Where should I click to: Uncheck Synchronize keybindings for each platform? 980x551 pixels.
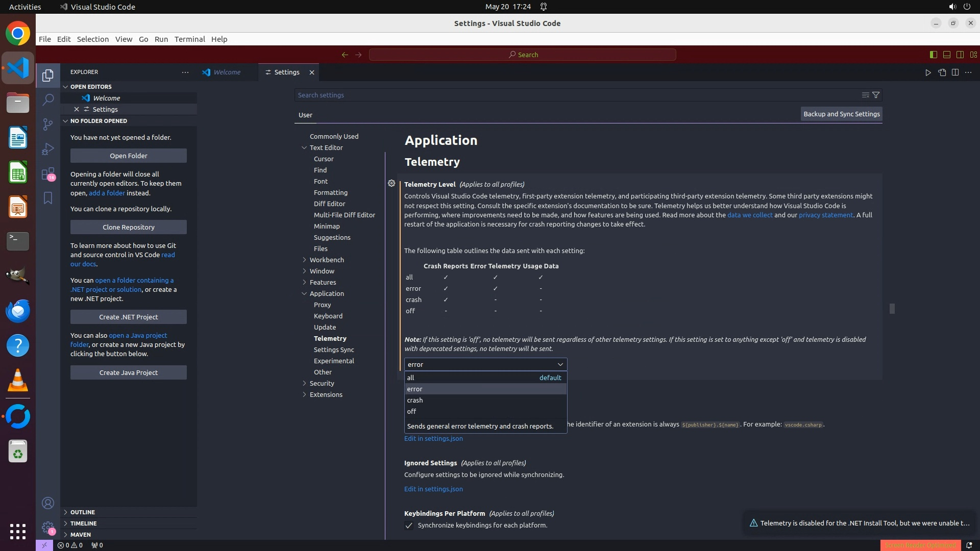pos(409,525)
